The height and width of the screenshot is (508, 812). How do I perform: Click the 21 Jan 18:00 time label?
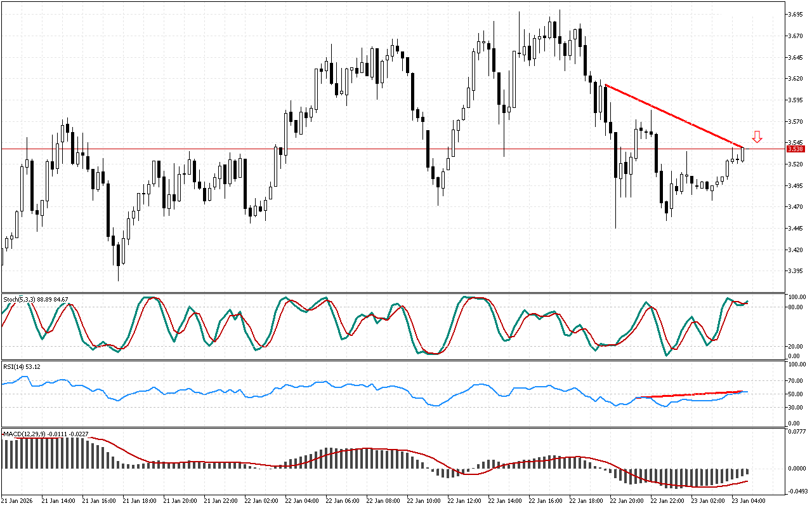point(140,500)
